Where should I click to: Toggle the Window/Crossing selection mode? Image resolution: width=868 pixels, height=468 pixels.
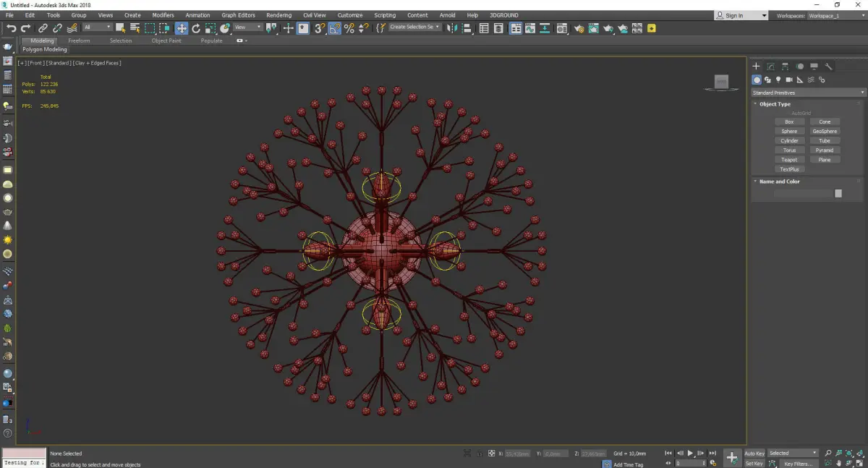(165, 28)
